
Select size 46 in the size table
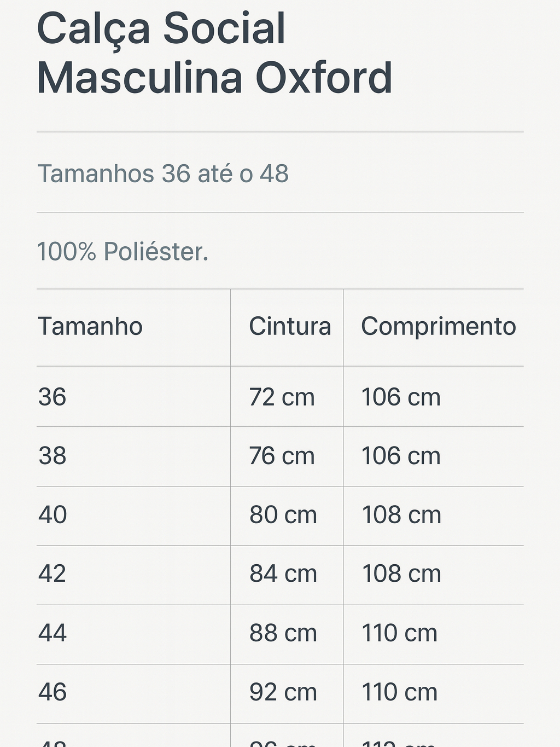(x=52, y=692)
